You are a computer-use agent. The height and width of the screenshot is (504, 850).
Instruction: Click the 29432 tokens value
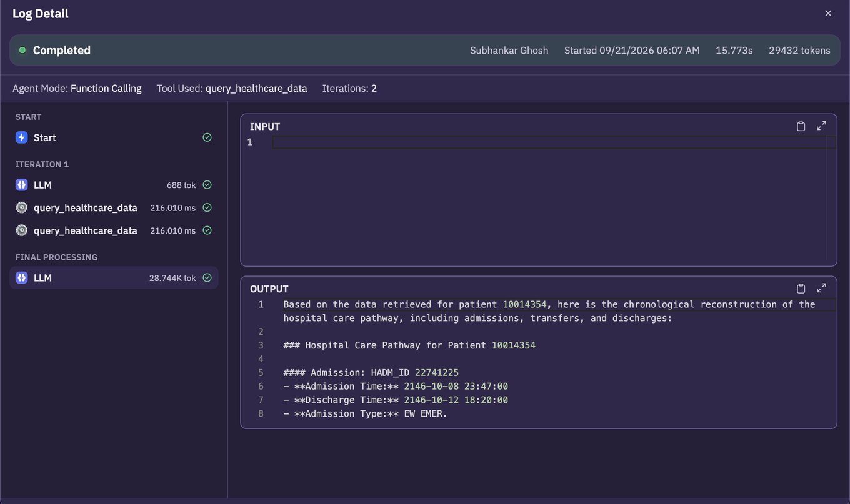[799, 51]
